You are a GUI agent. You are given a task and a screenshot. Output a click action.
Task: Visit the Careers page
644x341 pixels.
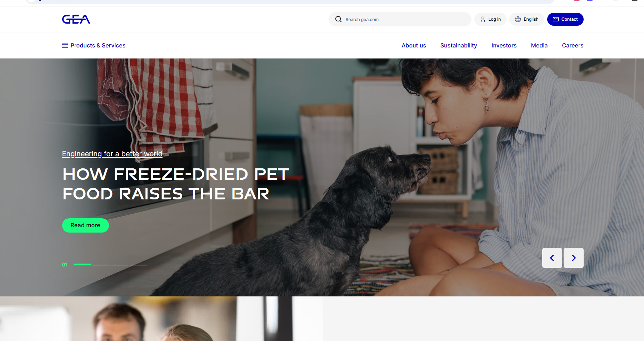tap(572, 45)
